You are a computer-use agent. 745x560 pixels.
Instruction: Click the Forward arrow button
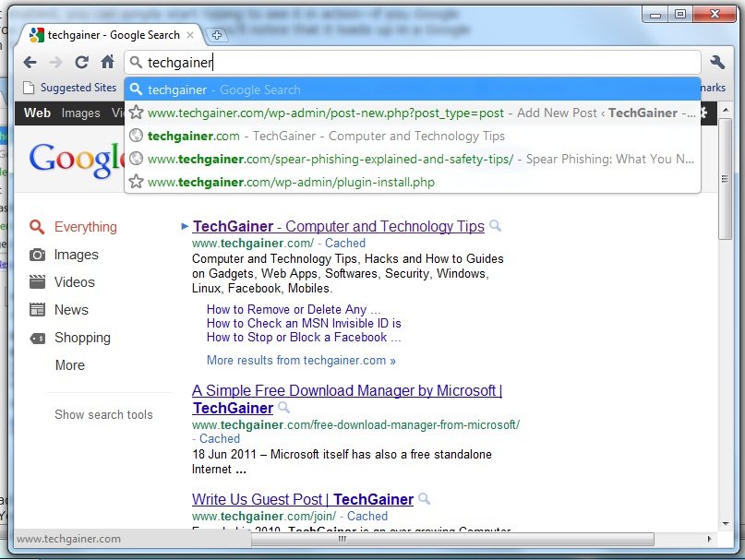click(x=55, y=63)
